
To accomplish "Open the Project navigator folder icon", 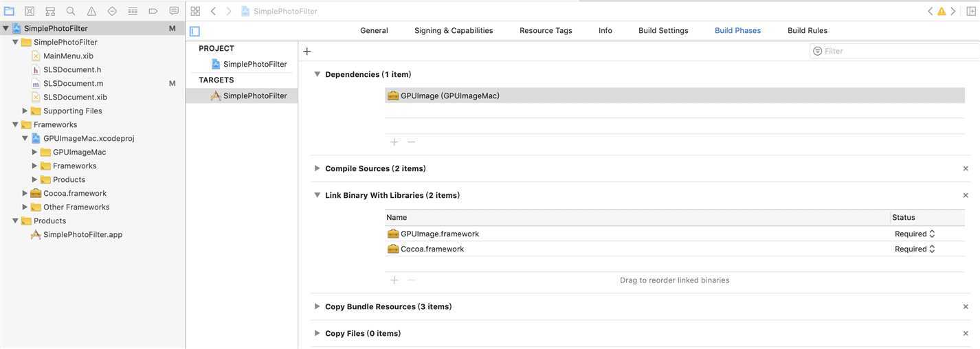I will click(9, 11).
